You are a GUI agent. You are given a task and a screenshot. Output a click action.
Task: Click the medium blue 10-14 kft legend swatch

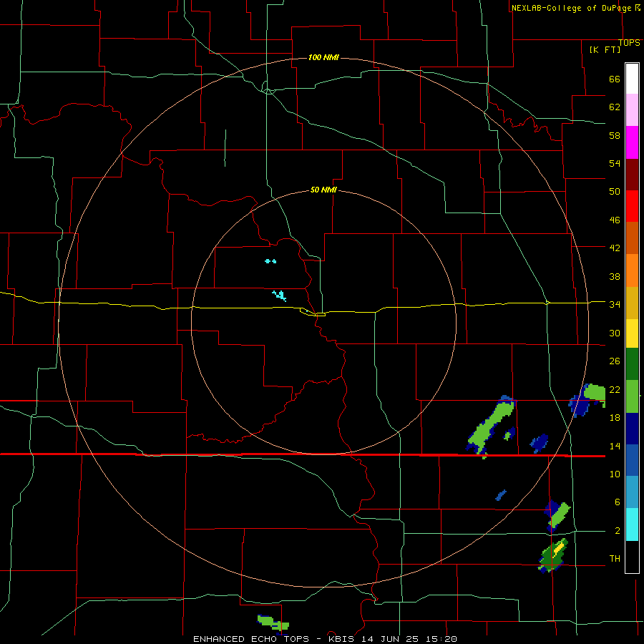(632, 460)
